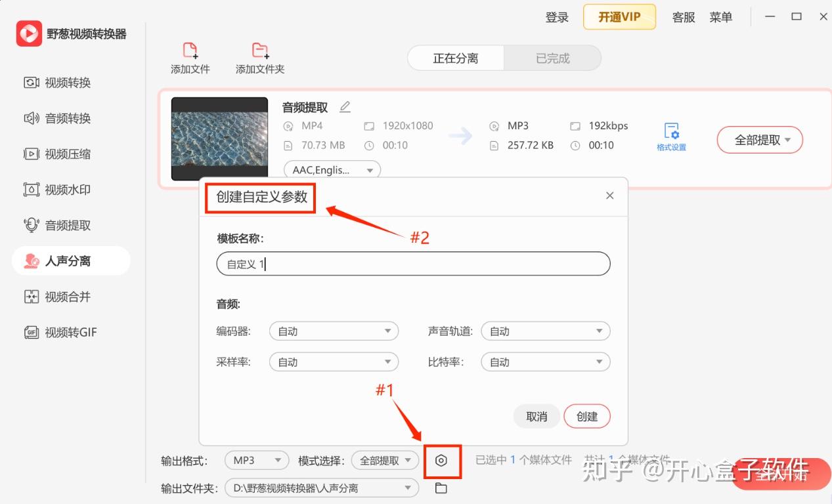Viewport: 832px width, 504px height.
Task: Switch to the 已完成 tab
Action: 552,58
